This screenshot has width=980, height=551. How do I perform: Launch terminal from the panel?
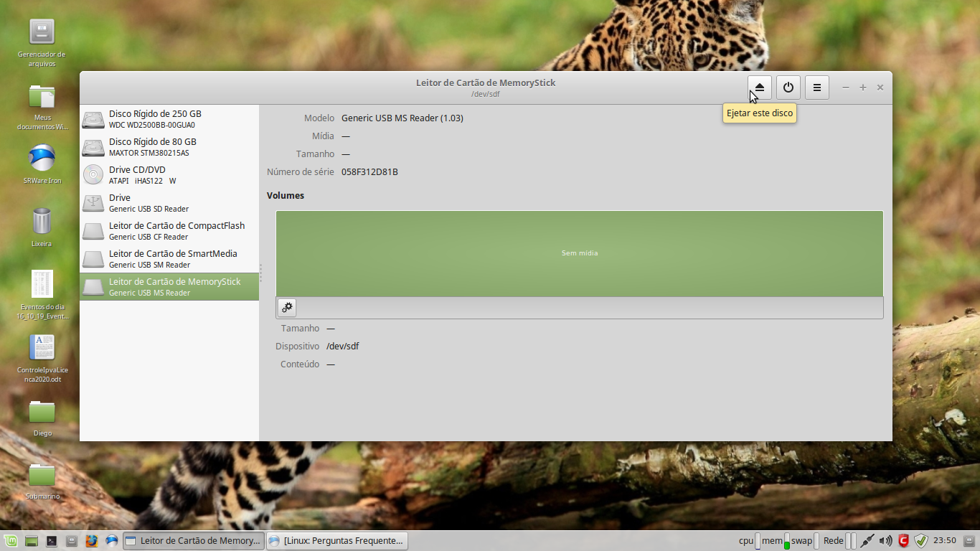(51, 541)
